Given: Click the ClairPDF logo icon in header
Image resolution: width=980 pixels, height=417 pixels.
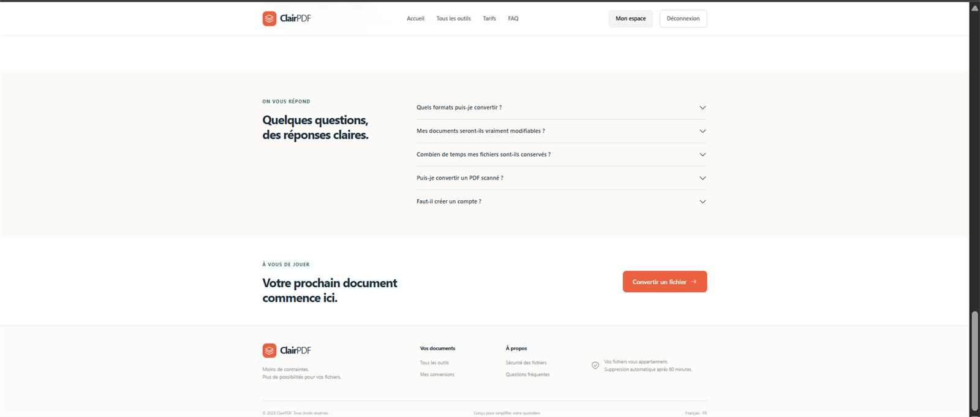Looking at the screenshot, I should [269, 18].
